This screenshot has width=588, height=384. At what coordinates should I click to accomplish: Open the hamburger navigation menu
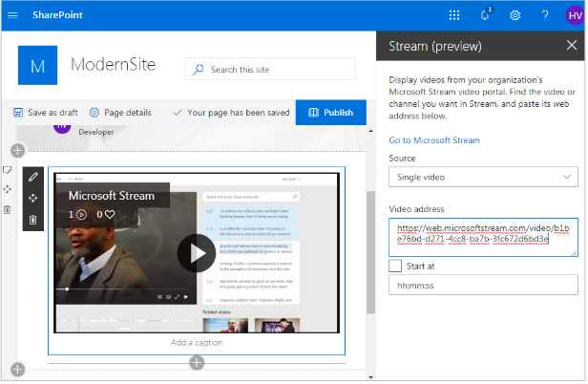12,15
